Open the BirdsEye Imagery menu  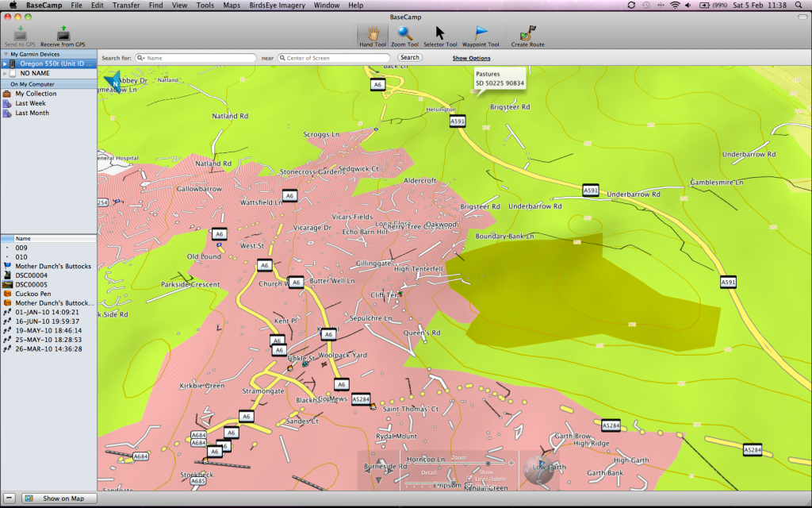tap(277, 6)
